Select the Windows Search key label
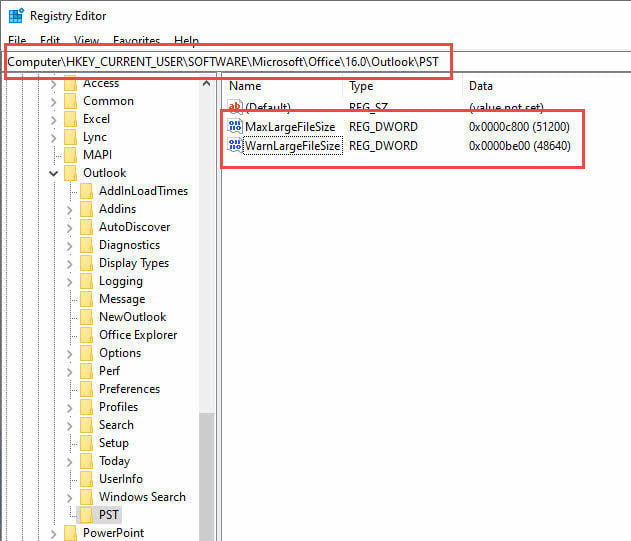Image resolution: width=631 pixels, height=541 pixels. (142, 497)
